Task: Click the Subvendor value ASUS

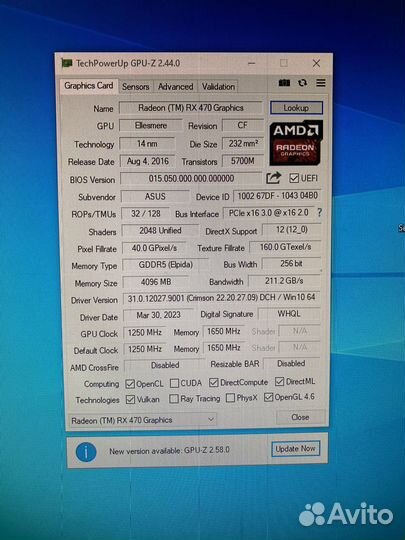Action: (155, 196)
